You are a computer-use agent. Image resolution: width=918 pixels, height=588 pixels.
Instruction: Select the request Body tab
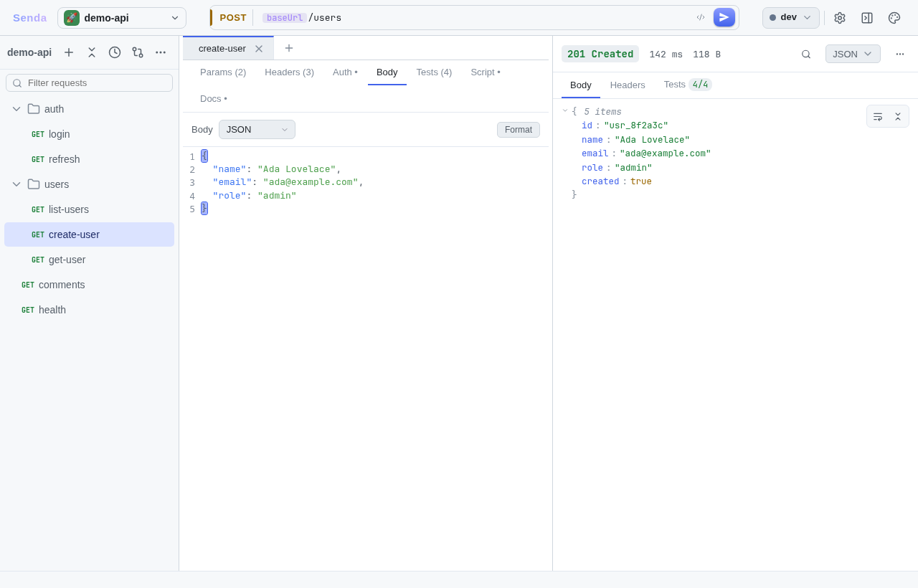(x=387, y=72)
